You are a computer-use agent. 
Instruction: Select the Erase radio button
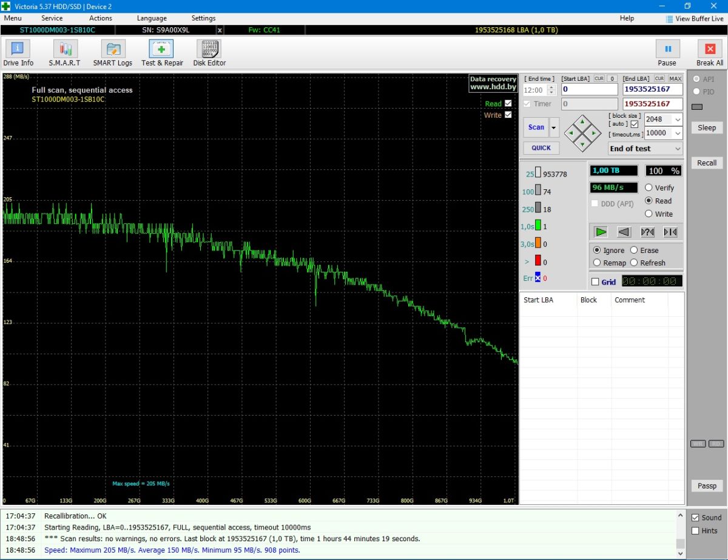(x=634, y=250)
